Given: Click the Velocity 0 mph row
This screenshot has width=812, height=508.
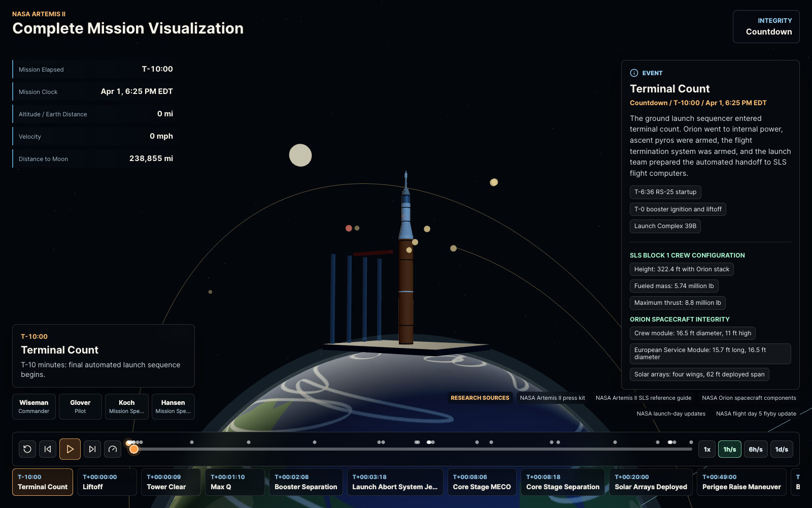Looking at the screenshot, I should (95, 136).
